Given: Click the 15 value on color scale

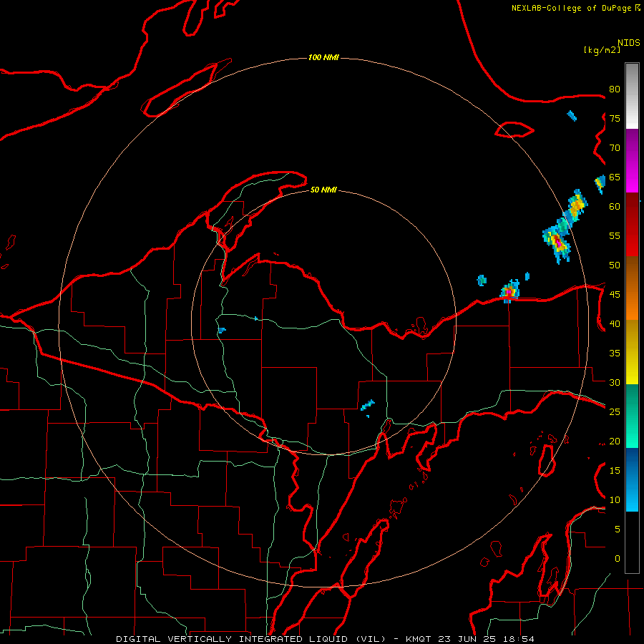Looking at the screenshot, I should [x=615, y=471].
